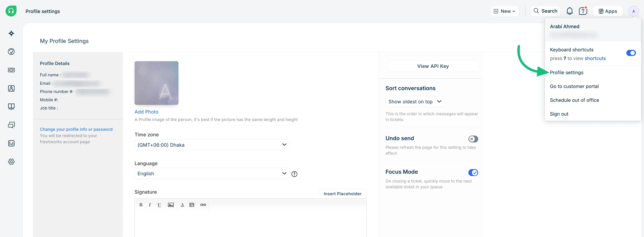Open Admin settings via the gear icon
Viewport: 644px width, 237px height.
click(11, 161)
